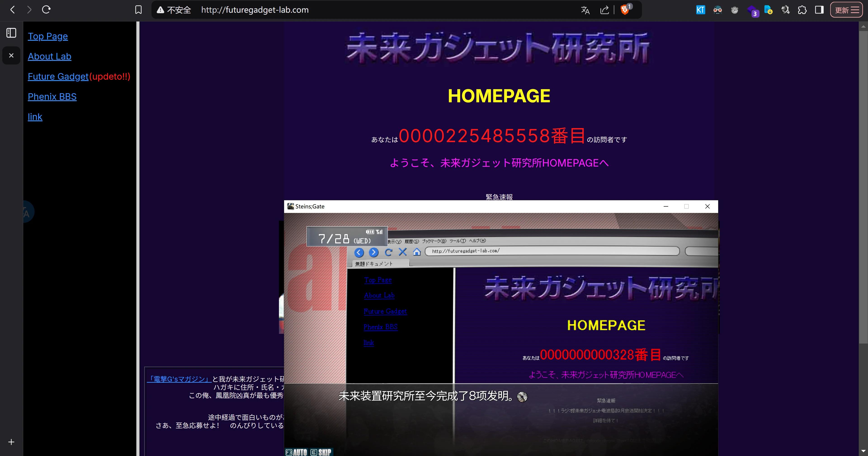Toggle the vertical tabs panel icon
The height and width of the screenshot is (456, 868).
coord(11,33)
